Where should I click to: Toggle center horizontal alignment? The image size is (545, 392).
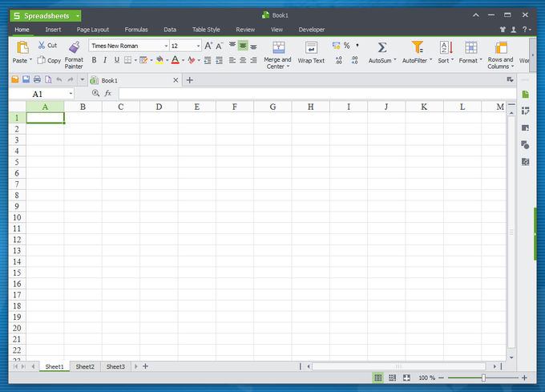243,60
